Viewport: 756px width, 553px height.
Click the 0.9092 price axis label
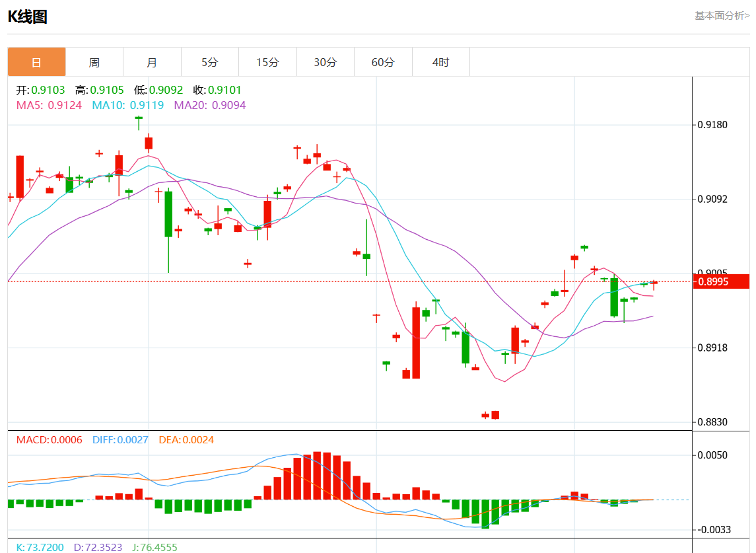pyautogui.click(x=712, y=200)
